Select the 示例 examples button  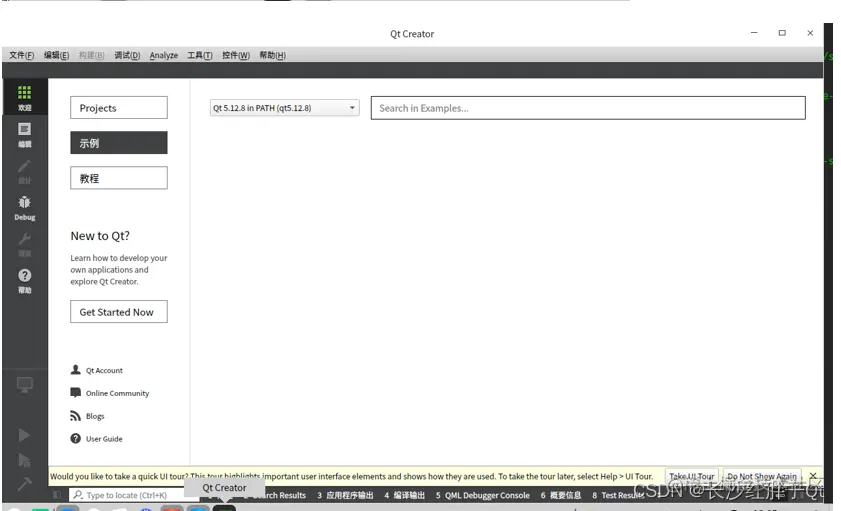(119, 143)
